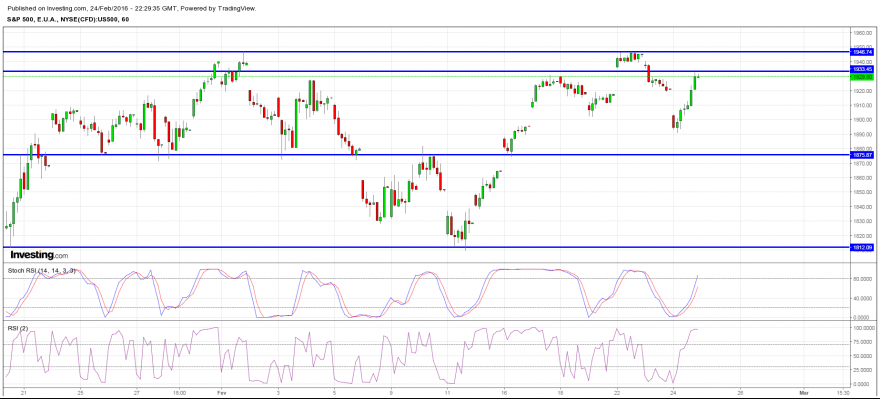Click the '24' date axis label
This screenshot has height=399, width=880.
673,393
